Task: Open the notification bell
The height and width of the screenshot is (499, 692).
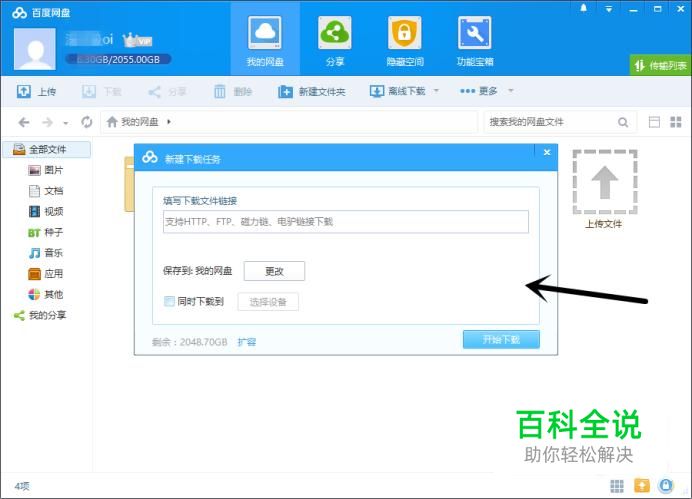Action: click(x=583, y=8)
